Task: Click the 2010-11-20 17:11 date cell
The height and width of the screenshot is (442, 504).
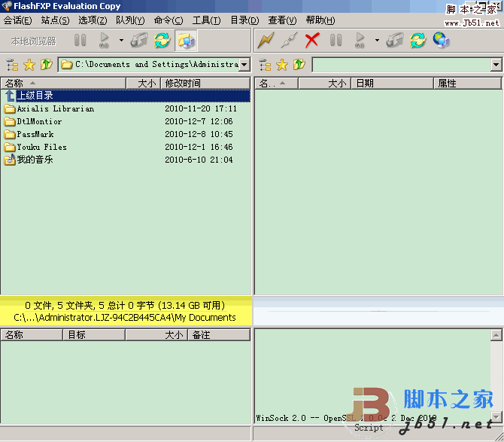Action: pos(201,108)
